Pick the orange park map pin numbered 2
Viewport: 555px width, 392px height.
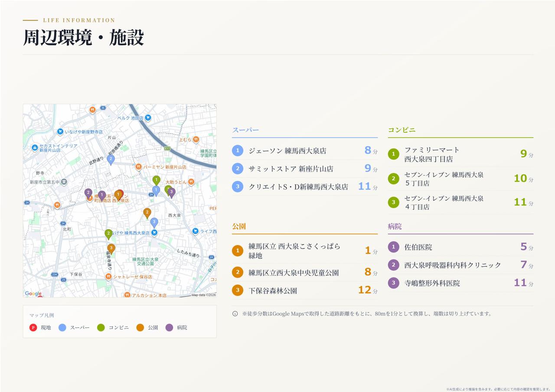click(147, 213)
